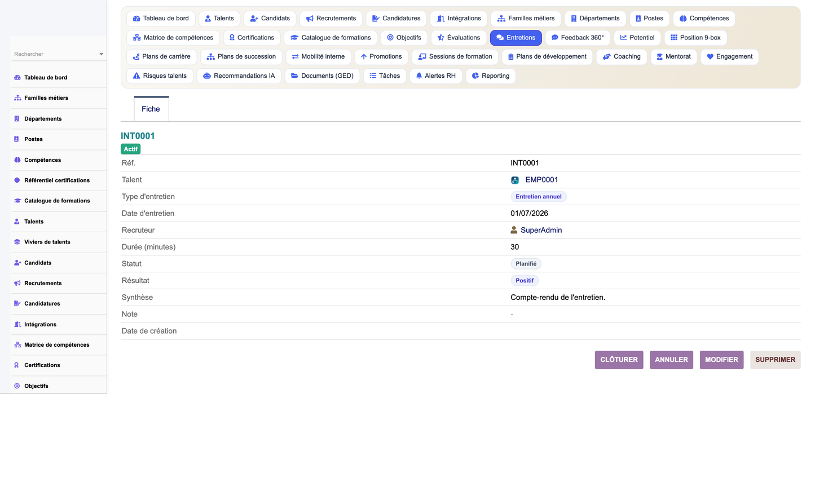Click the CLÔTURER button

click(619, 360)
